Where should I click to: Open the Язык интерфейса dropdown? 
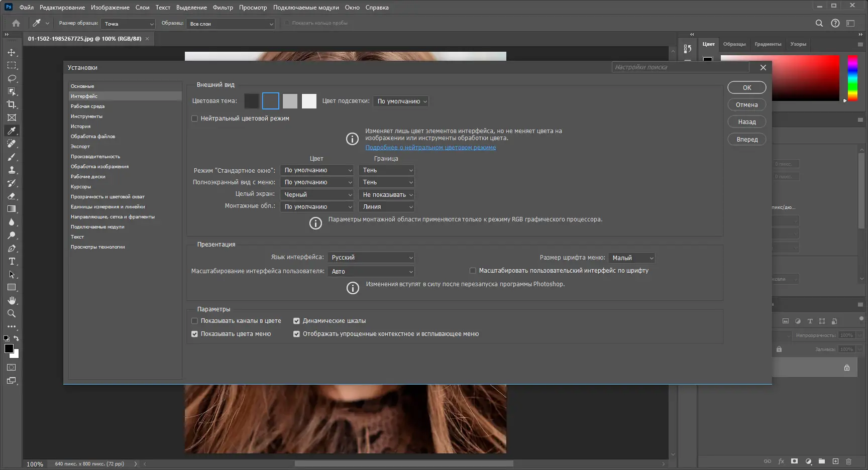371,258
